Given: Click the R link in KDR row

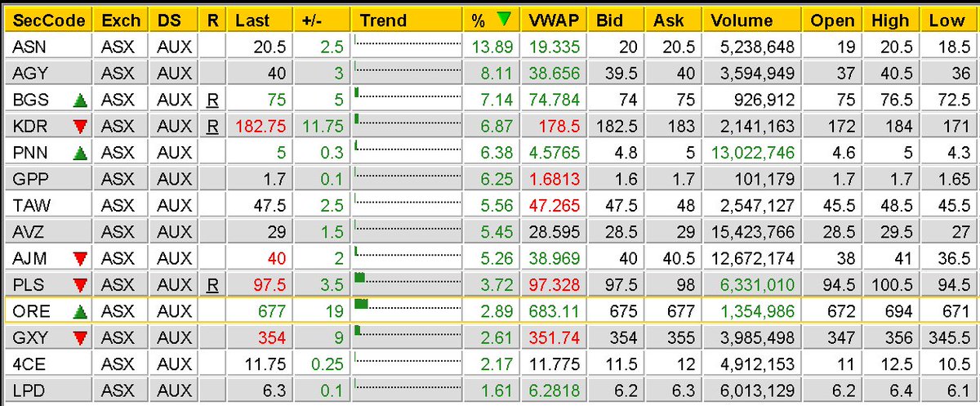Looking at the screenshot, I should 212,127.
